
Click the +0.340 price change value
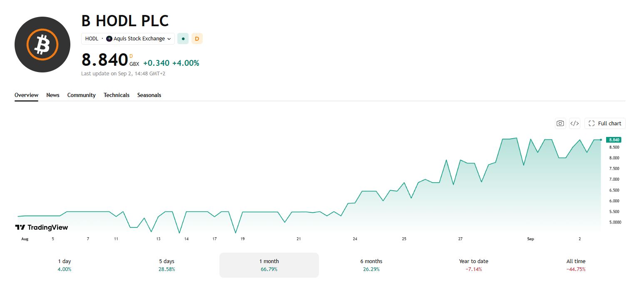[x=156, y=63]
